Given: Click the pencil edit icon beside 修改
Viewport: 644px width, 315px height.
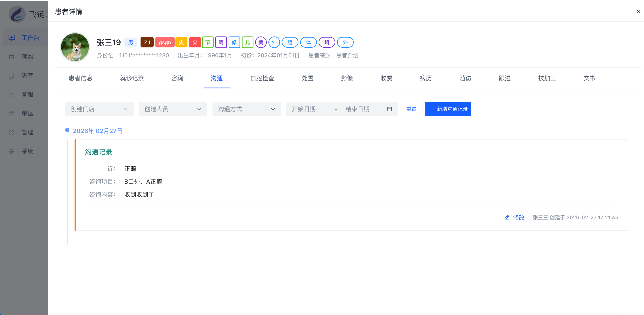Looking at the screenshot, I should coord(507,217).
